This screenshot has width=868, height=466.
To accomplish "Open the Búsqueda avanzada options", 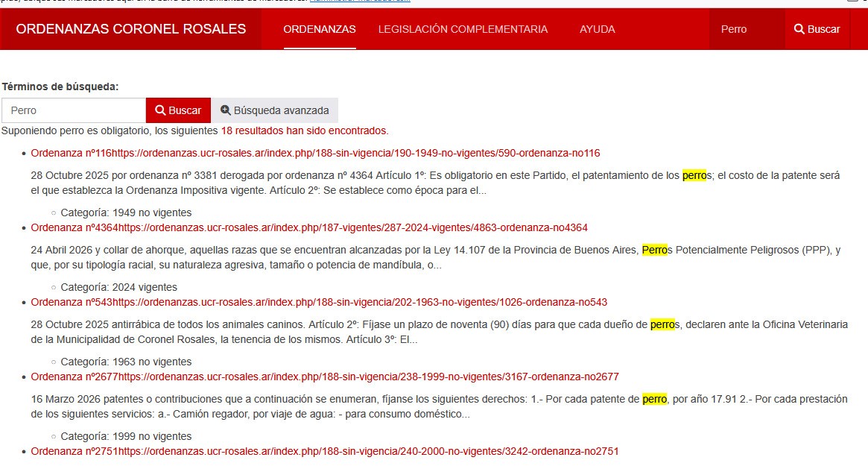I will tap(275, 110).
